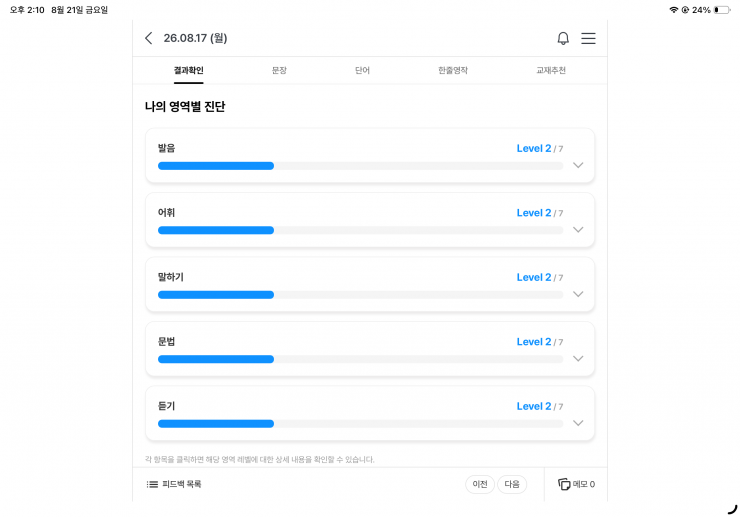Viewport: 740px width, 517px height.
Task: Click the 다음 button
Action: tap(512, 484)
